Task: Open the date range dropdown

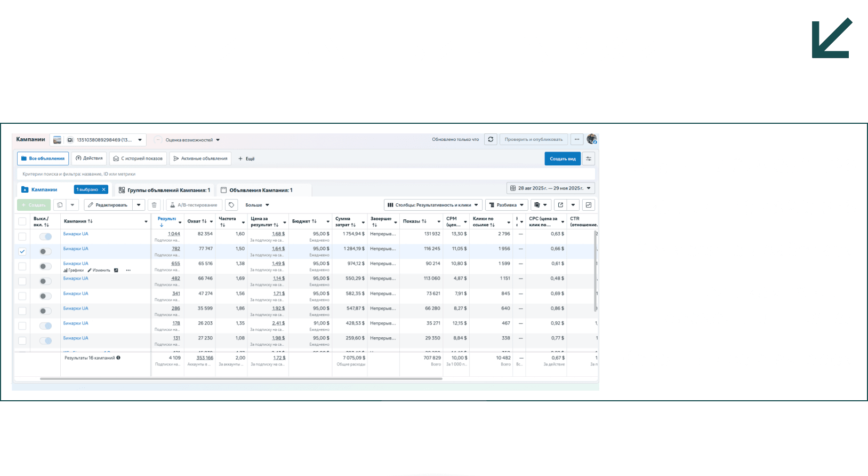Action: pyautogui.click(x=550, y=188)
